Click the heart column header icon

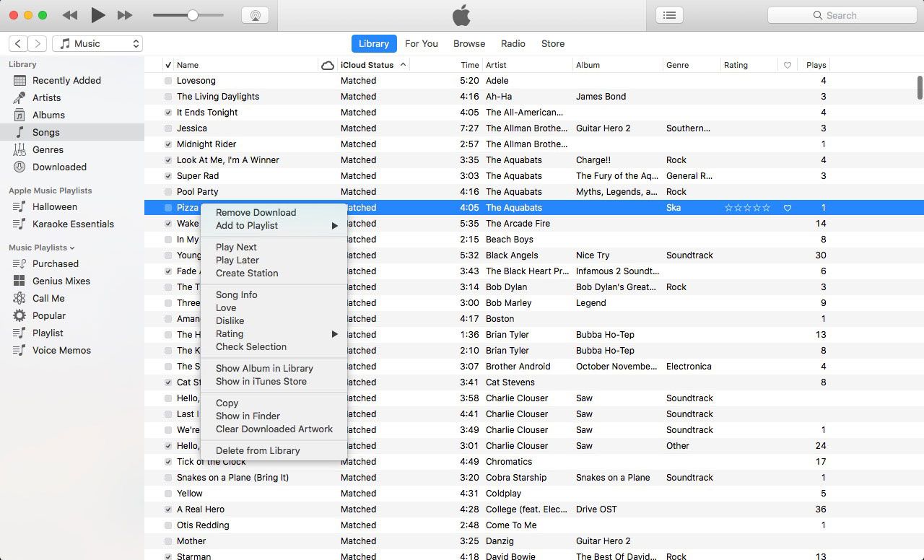click(788, 65)
